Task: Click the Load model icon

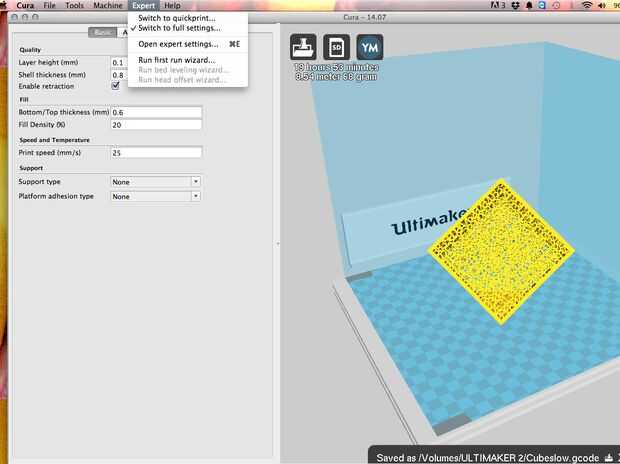Action: pos(303,47)
